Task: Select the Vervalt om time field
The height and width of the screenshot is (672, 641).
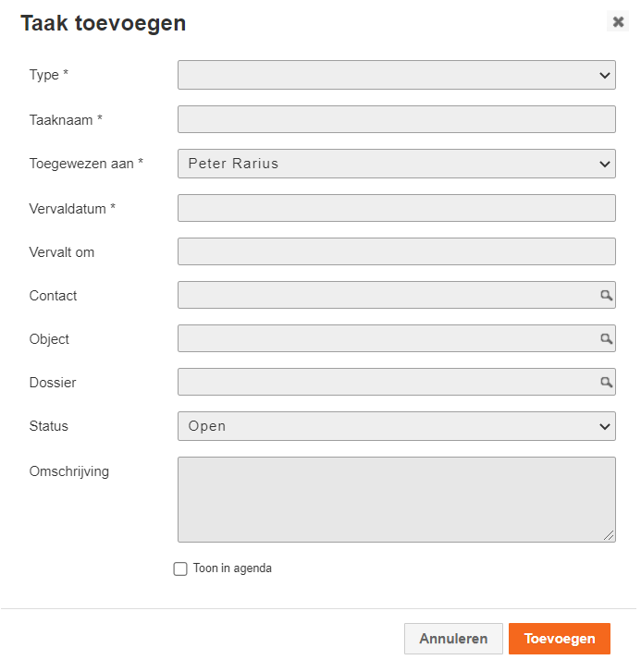Action: point(397,251)
